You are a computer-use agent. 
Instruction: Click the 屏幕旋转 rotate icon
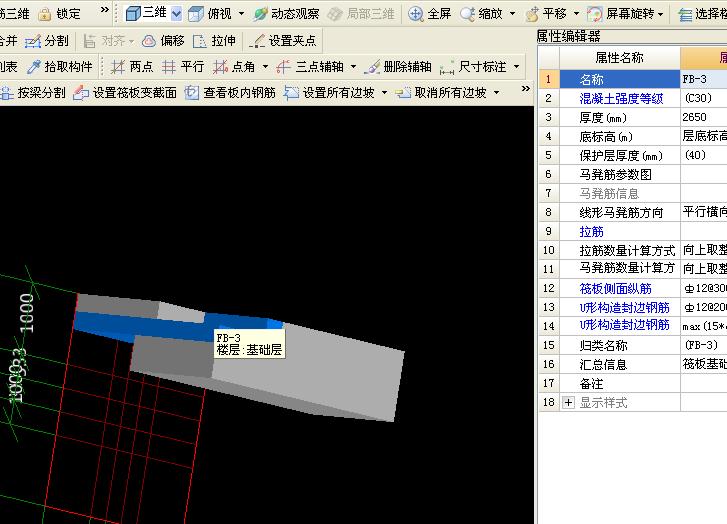[x=594, y=14]
